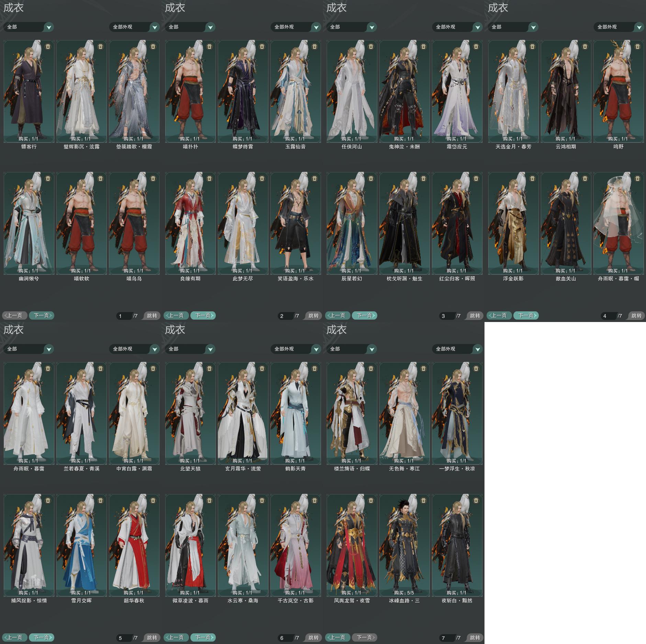Click 下一页 on the page 6/7 panel
This screenshot has height=644, width=646.
tap(203, 637)
